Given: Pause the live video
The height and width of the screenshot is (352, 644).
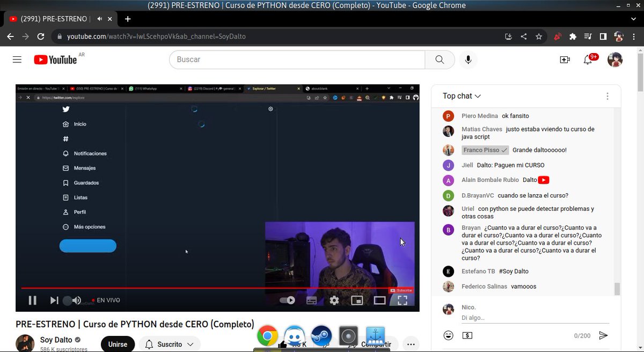Looking at the screenshot, I should [32, 300].
